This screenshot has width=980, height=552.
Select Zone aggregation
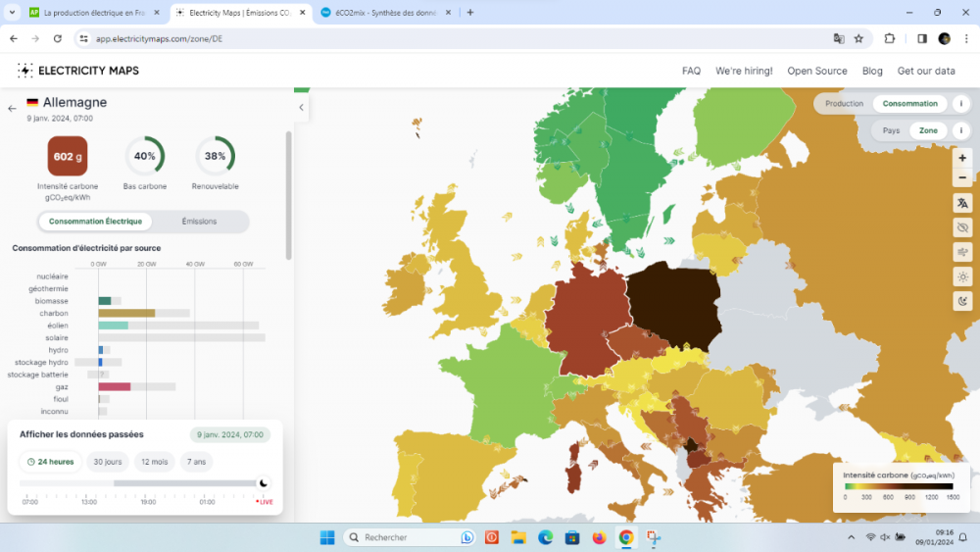click(x=928, y=130)
